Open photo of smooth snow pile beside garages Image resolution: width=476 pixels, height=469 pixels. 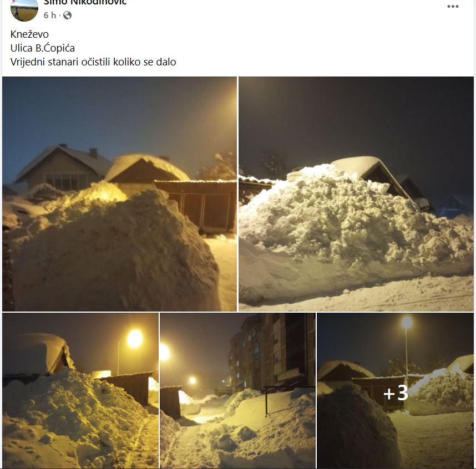click(119, 194)
